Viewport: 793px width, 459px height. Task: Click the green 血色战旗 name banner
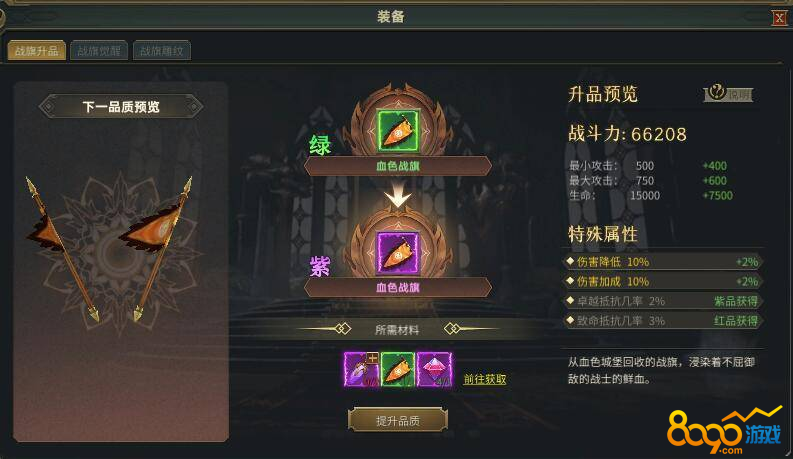[x=398, y=166]
